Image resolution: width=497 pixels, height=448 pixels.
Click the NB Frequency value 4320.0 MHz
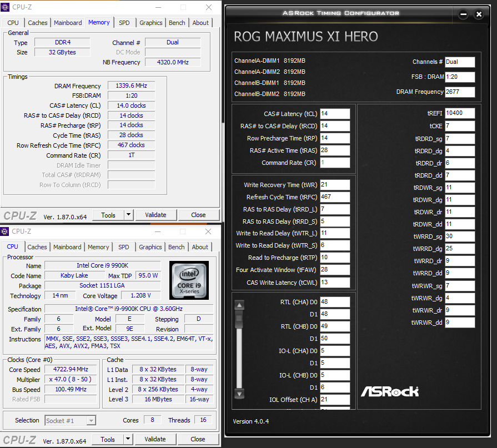pyautogui.click(x=173, y=62)
